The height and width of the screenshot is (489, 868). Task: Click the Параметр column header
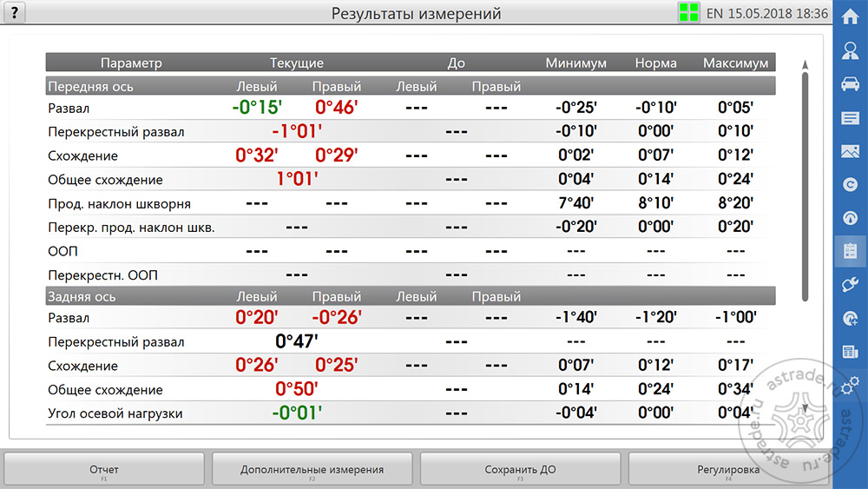pos(131,63)
